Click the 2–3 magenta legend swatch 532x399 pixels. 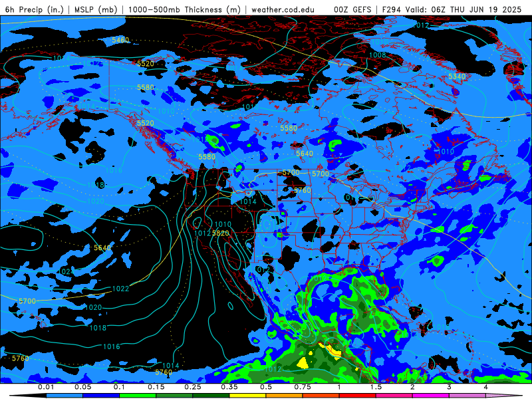(431, 396)
